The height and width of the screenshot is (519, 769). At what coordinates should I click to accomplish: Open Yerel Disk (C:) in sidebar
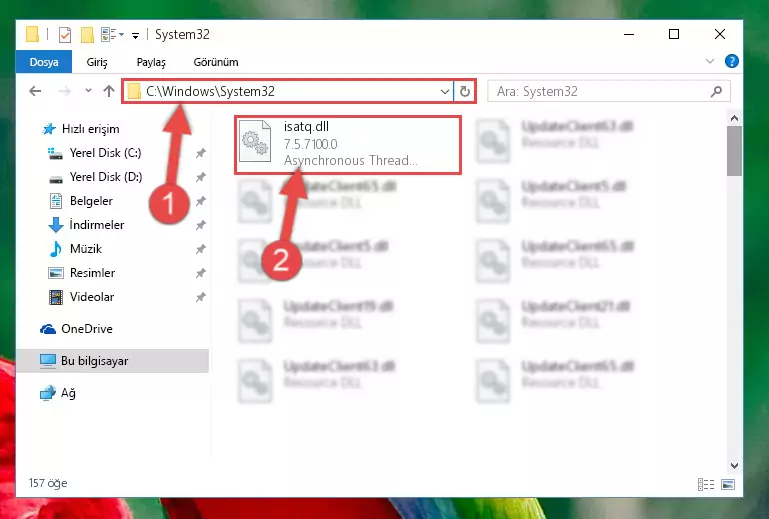pyautogui.click(x=105, y=153)
